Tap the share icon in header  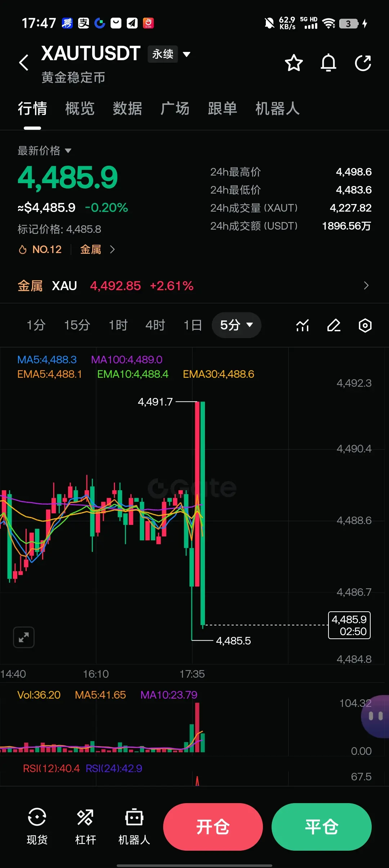point(363,63)
